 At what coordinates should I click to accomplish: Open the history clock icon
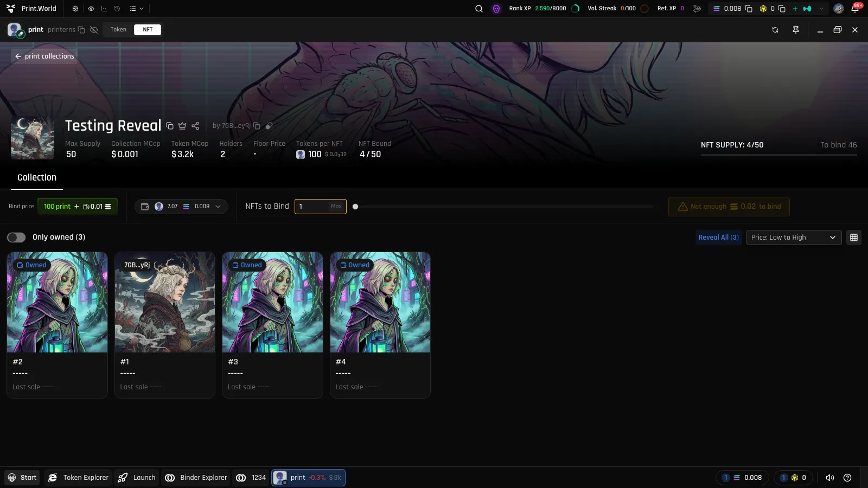[x=117, y=9]
